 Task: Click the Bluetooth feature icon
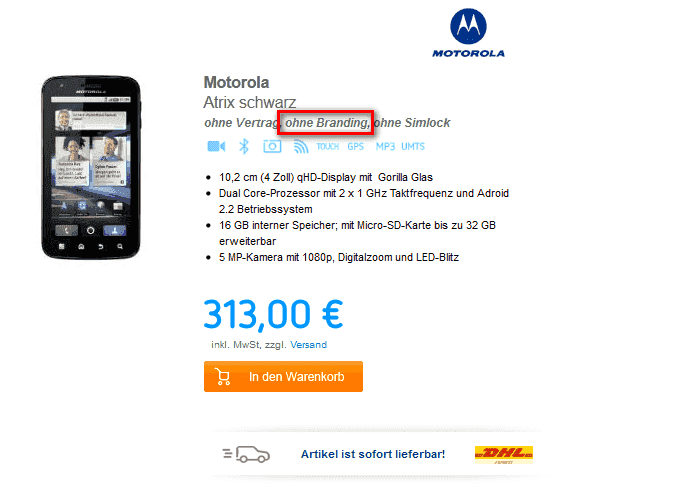tap(244, 147)
